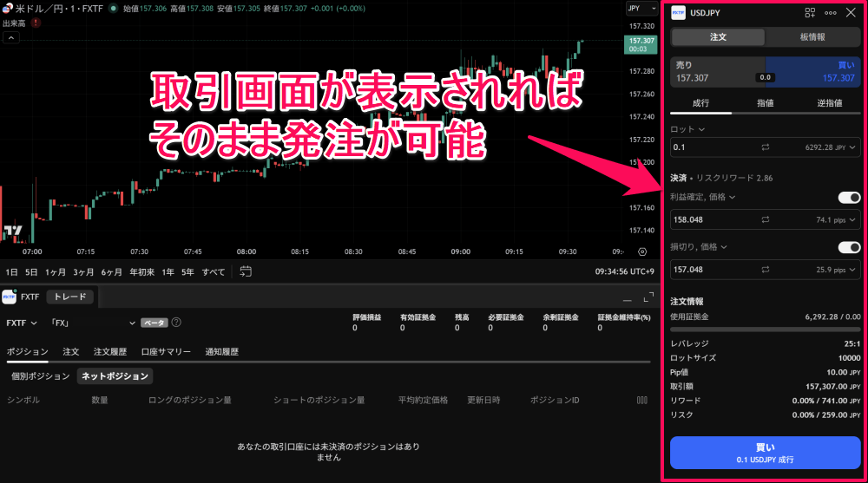
Task: Click the USD/JPY flag symbol icon
Action: click(x=7, y=9)
